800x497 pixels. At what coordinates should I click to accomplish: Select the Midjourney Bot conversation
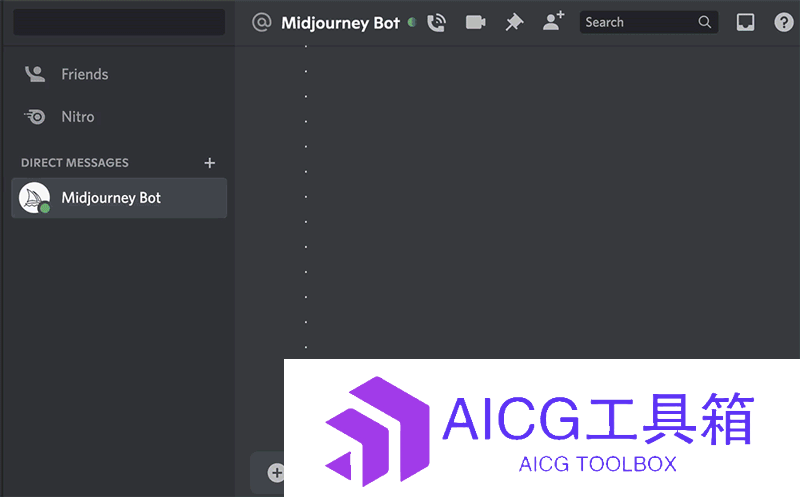119,198
